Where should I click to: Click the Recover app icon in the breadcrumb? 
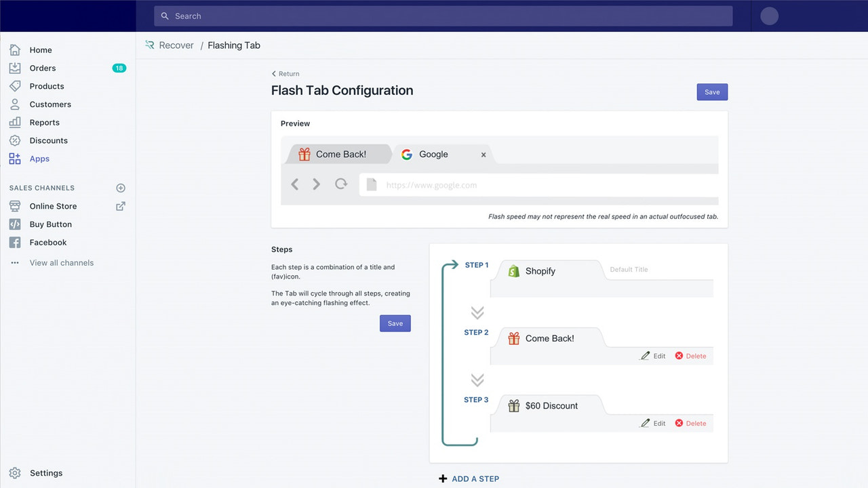pos(149,45)
